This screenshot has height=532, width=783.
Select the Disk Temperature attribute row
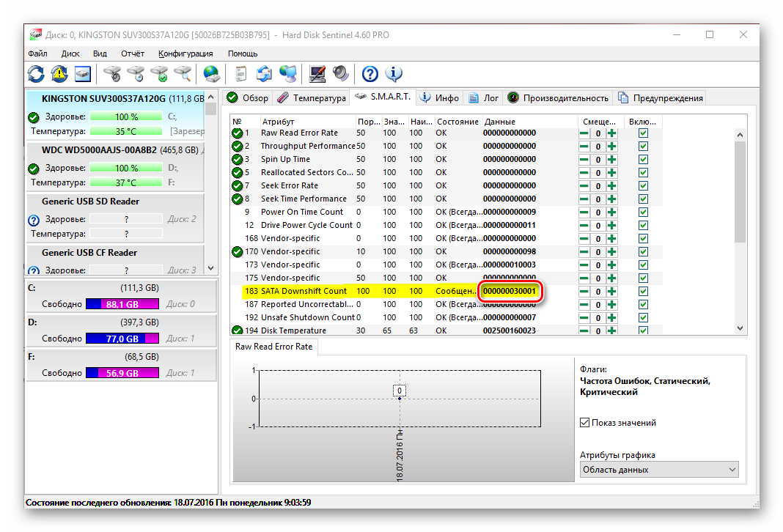pos(444,330)
